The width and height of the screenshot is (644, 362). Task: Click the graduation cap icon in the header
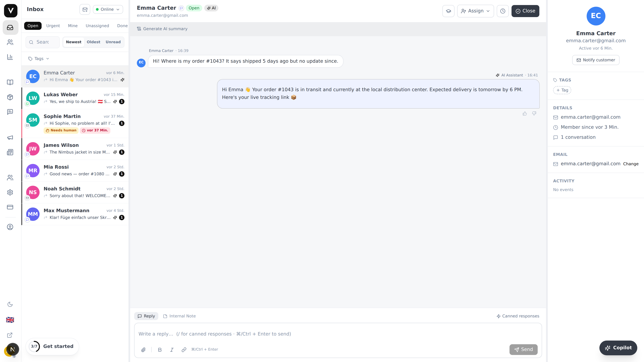448,11
